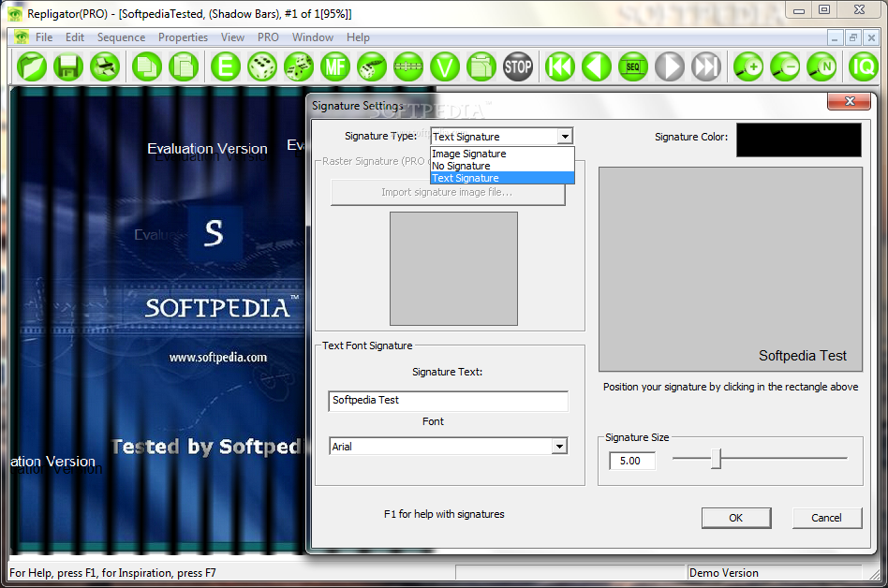888x588 pixels.
Task: Open the Edit menu
Action: click(x=75, y=37)
